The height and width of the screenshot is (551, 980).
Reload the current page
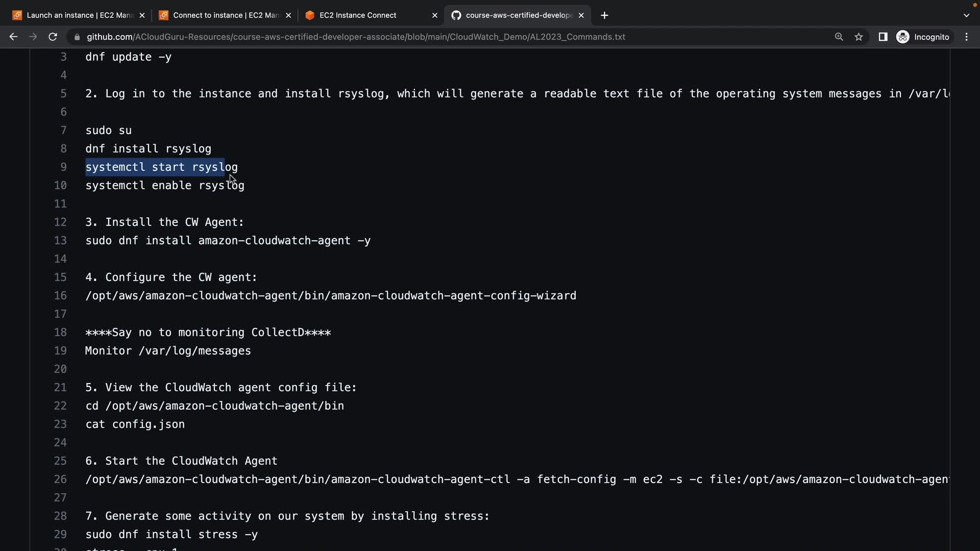tap(53, 37)
